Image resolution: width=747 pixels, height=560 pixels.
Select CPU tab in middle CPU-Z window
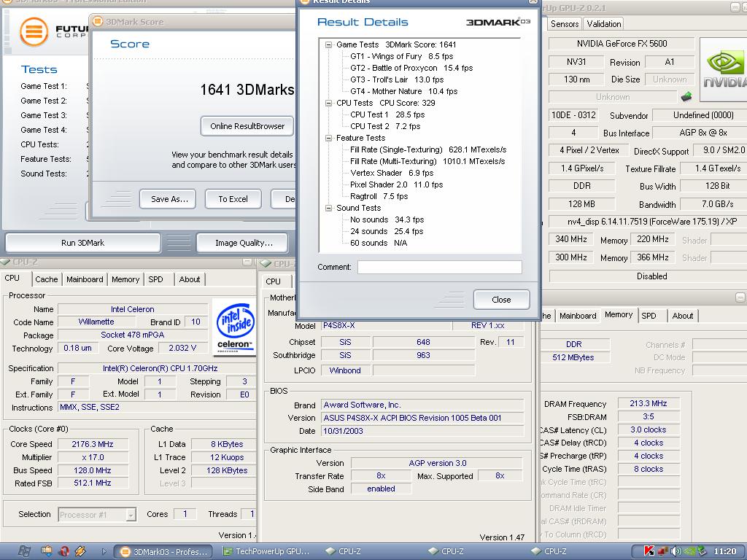[x=274, y=281]
